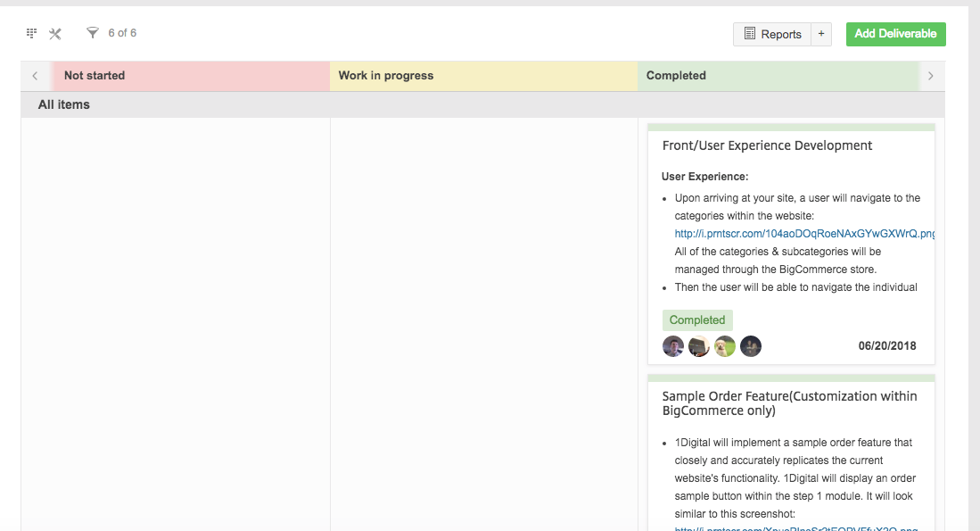
Task: Click the 06/20/2018 due date
Action: point(886,346)
